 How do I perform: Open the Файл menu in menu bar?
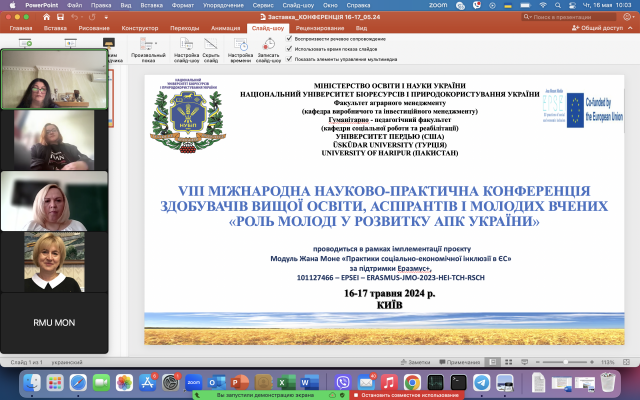[x=74, y=5]
